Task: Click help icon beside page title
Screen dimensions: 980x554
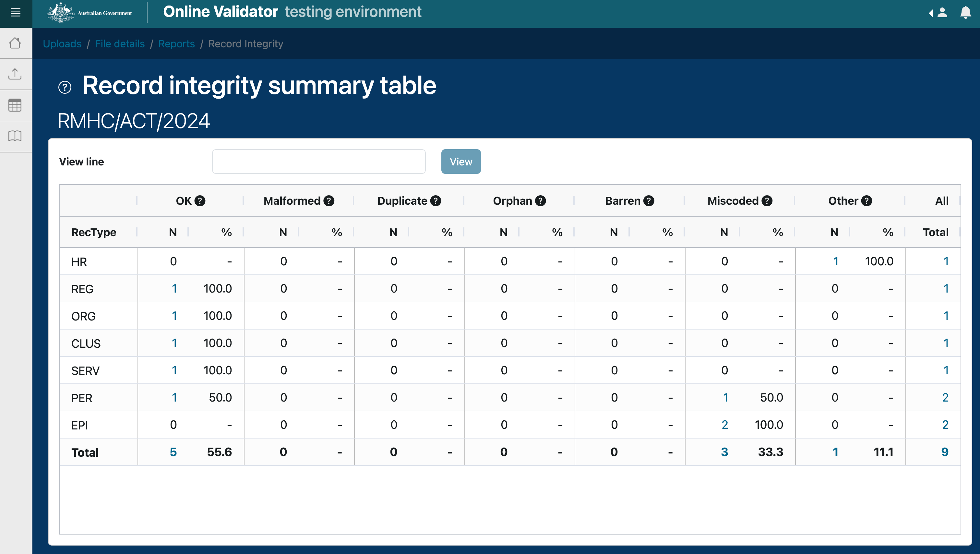Action: (x=65, y=87)
